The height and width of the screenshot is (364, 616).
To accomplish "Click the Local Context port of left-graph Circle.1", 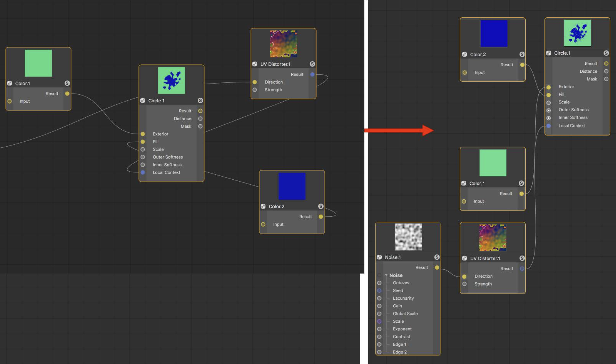I will click(143, 172).
